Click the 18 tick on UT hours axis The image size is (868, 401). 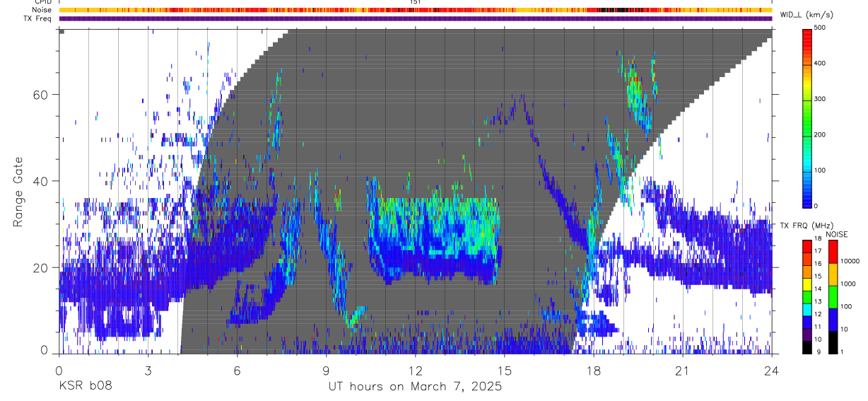(593, 371)
